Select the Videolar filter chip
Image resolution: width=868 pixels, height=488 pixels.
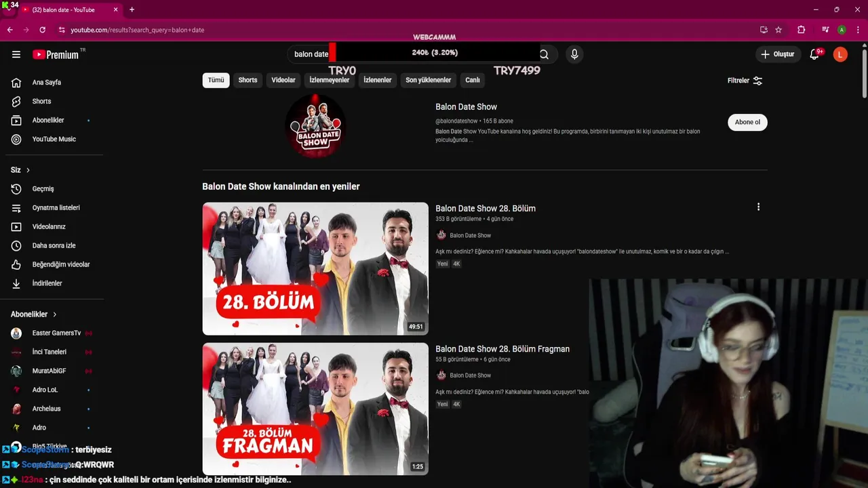(283, 80)
